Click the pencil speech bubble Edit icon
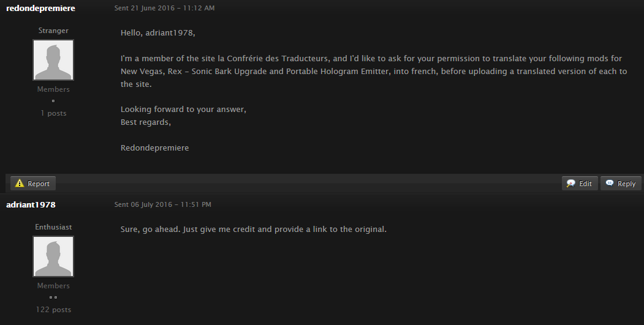This screenshot has width=644, height=325. pos(571,184)
